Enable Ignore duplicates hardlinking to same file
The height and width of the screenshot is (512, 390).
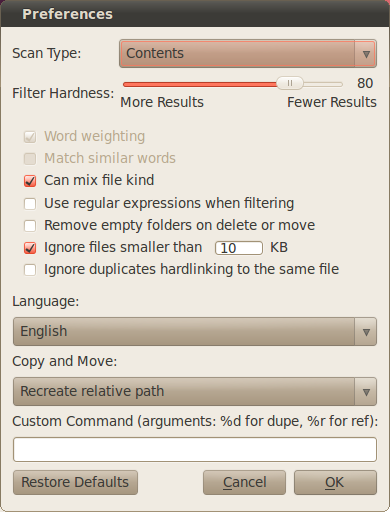pos(30,270)
